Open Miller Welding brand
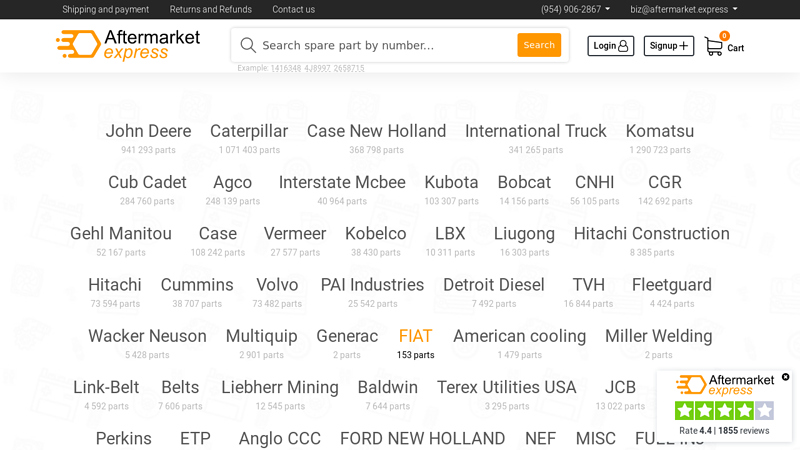 [x=658, y=336]
